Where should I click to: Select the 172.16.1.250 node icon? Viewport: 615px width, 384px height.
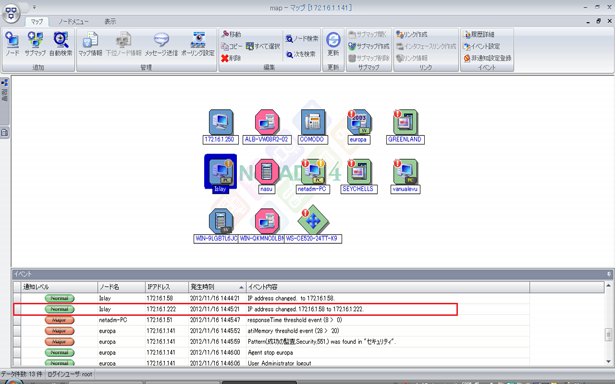[221, 122]
